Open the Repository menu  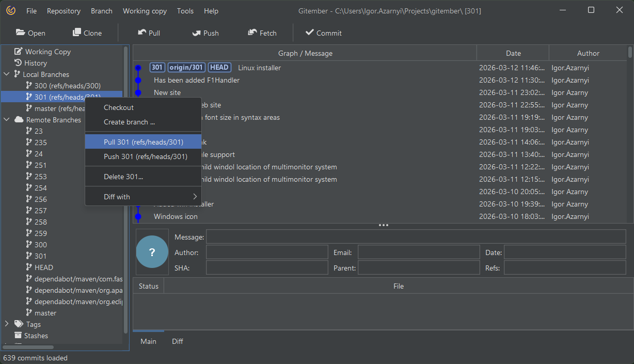coord(64,11)
